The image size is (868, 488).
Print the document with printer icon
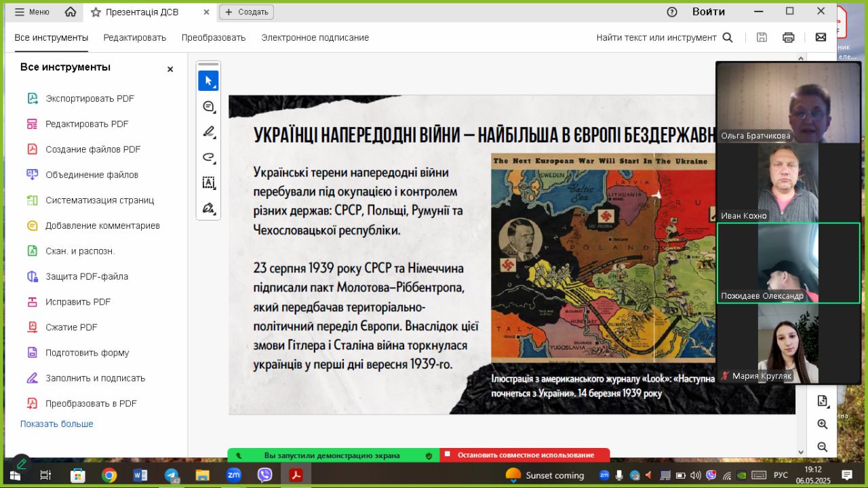pos(788,37)
